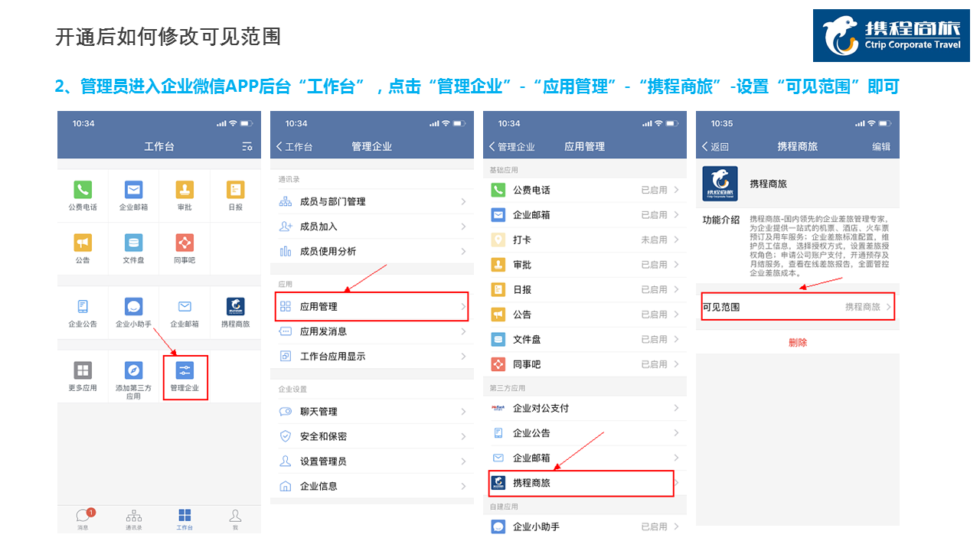Open 企业小助手 row in 自建应用 section
The height and width of the screenshot is (551, 980).
coord(585,527)
